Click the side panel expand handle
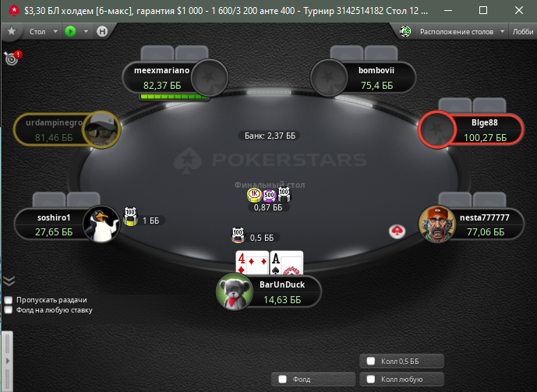537x392 pixels. 7,361
